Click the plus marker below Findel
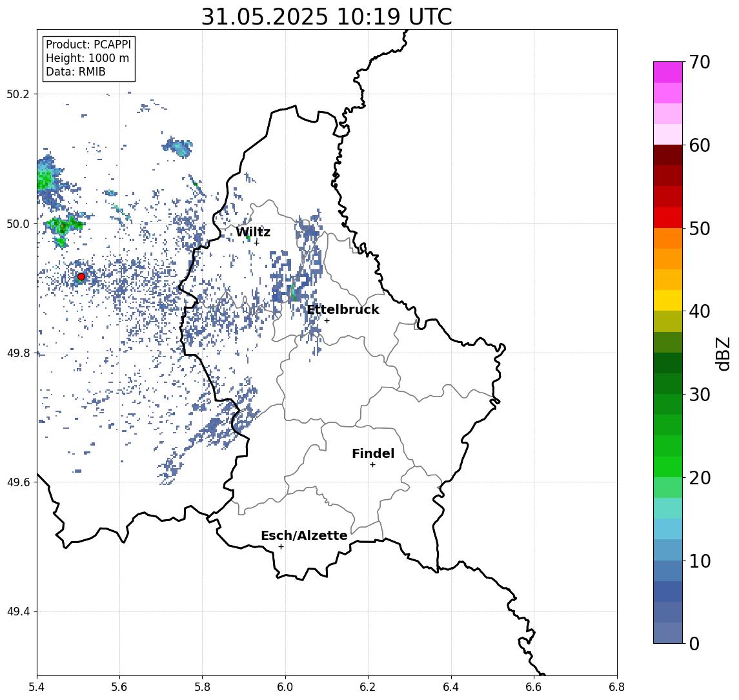This screenshot has height=700, width=739. pos(372,465)
